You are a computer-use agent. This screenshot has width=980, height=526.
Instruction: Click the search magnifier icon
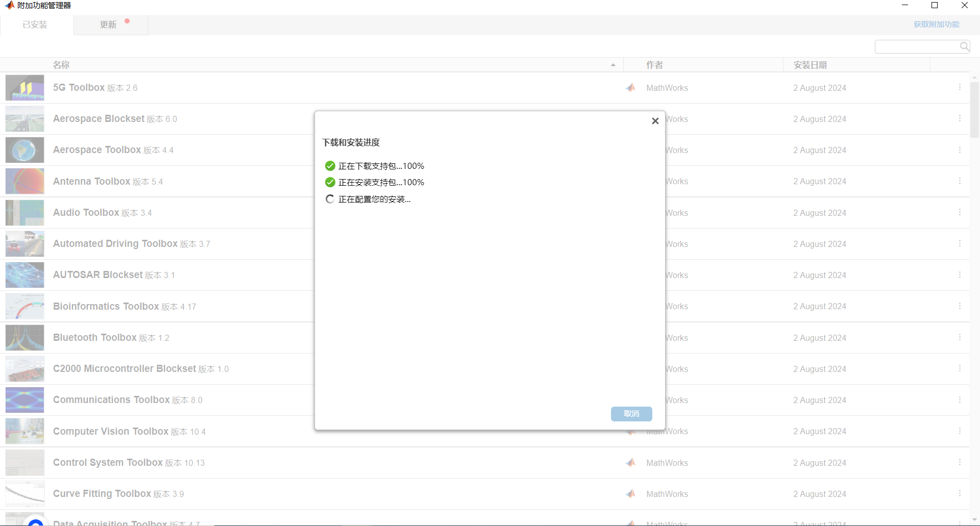[x=964, y=47]
